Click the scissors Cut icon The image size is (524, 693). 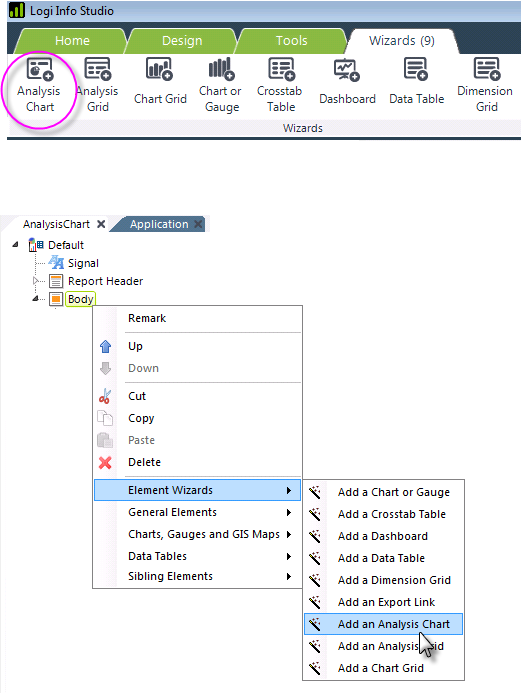pos(105,396)
